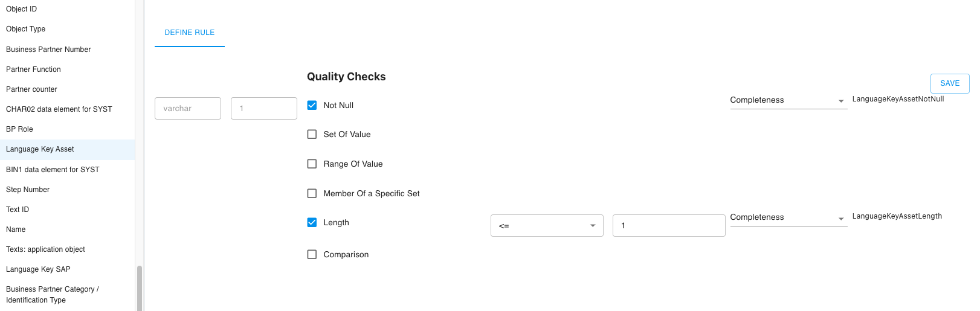Screen dimensions: 980x311
Task: Open Business Partner Number field
Action: click(67, 50)
